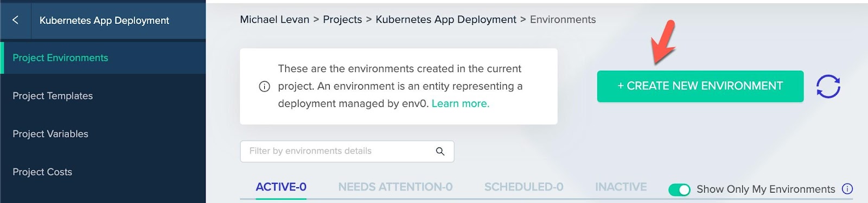The height and width of the screenshot is (203, 868).
Task: Click Kubernetes App Deployment sidebar title
Action: pyautogui.click(x=104, y=21)
